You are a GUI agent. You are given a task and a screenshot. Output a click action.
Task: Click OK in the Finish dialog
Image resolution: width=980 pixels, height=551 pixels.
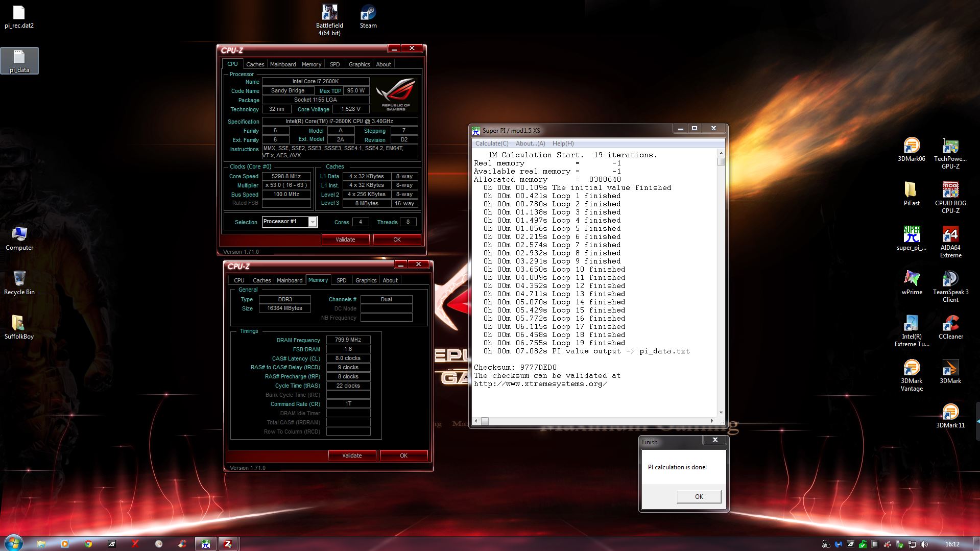click(x=699, y=496)
